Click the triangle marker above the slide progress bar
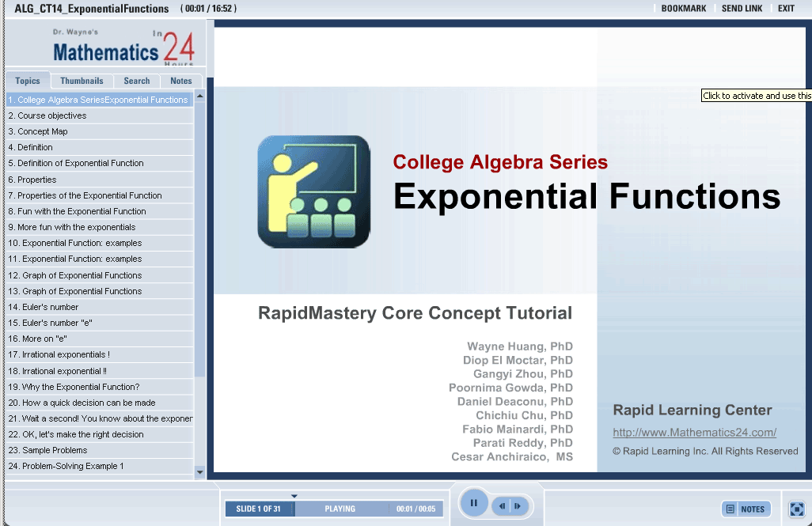 click(x=294, y=497)
